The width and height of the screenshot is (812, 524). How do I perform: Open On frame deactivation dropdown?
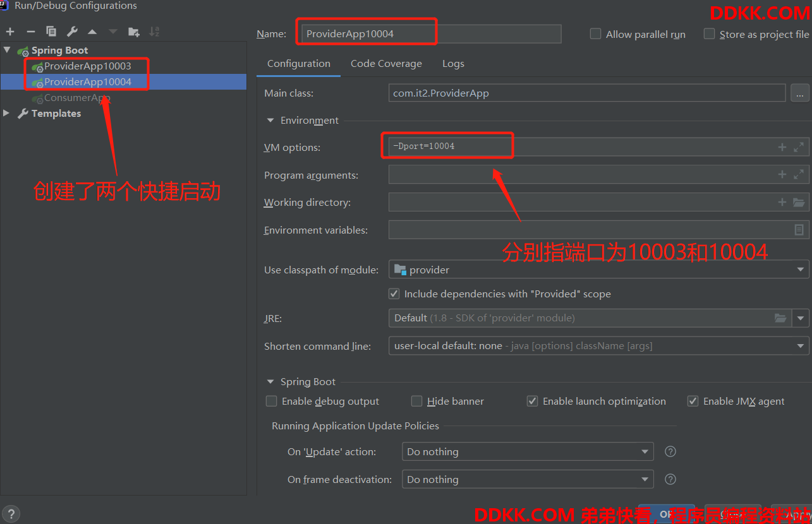528,479
